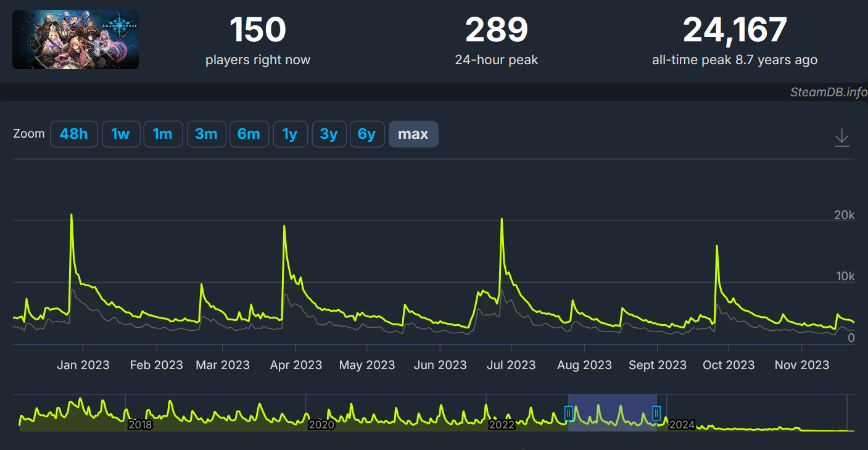This screenshot has width=868, height=450.
Task: Open the chart download menu icon
Action: click(842, 138)
